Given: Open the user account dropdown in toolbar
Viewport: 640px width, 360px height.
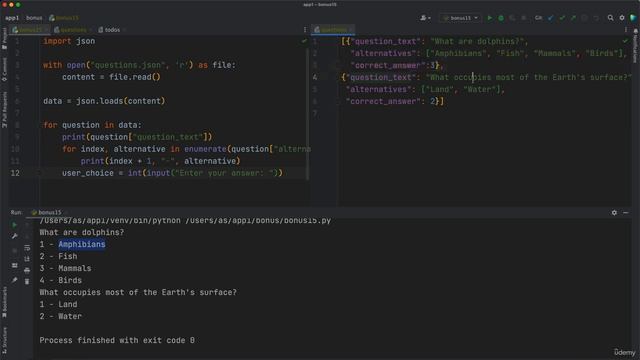Looking at the screenshot, I should point(425,18).
